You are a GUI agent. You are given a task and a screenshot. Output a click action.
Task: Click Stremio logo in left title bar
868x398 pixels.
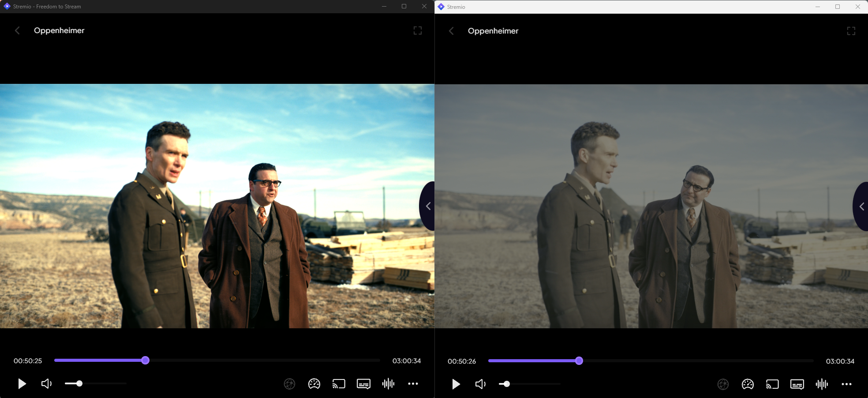pyautogui.click(x=7, y=6)
